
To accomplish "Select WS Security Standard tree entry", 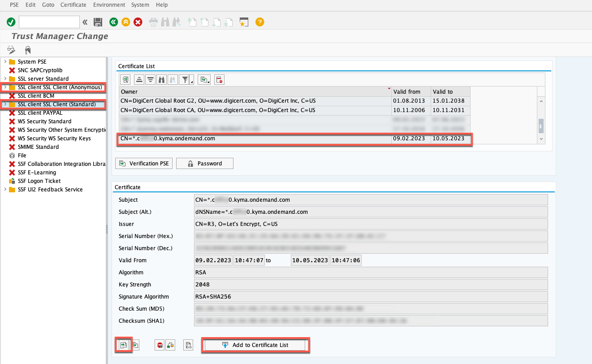I will pos(44,121).
